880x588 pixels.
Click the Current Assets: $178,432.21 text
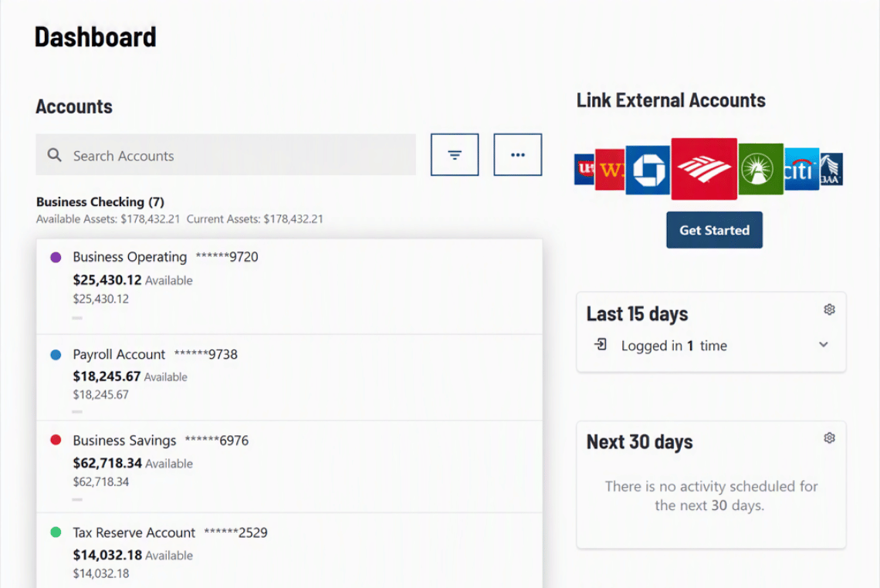[255, 219]
